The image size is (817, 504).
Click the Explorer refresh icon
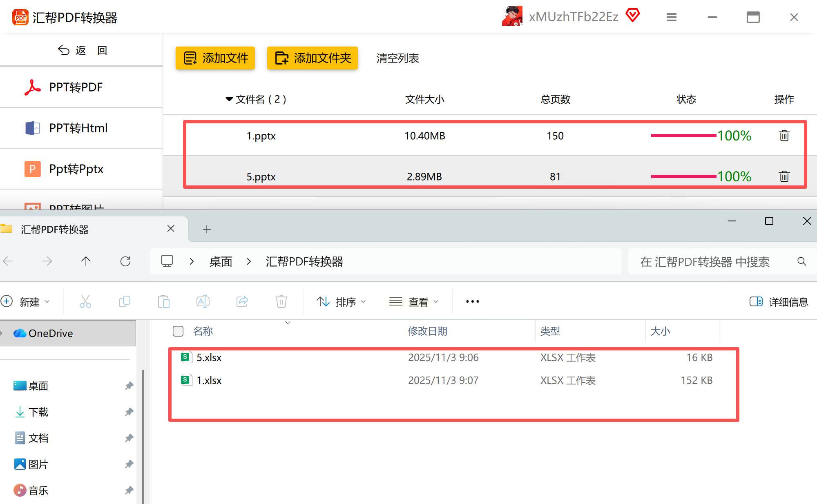click(125, 261)
